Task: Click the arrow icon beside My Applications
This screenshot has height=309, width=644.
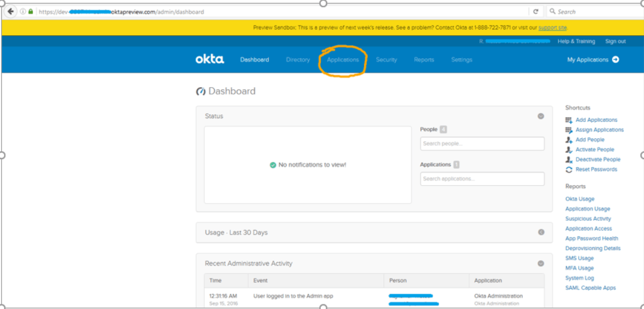Action: click(615, 59)
